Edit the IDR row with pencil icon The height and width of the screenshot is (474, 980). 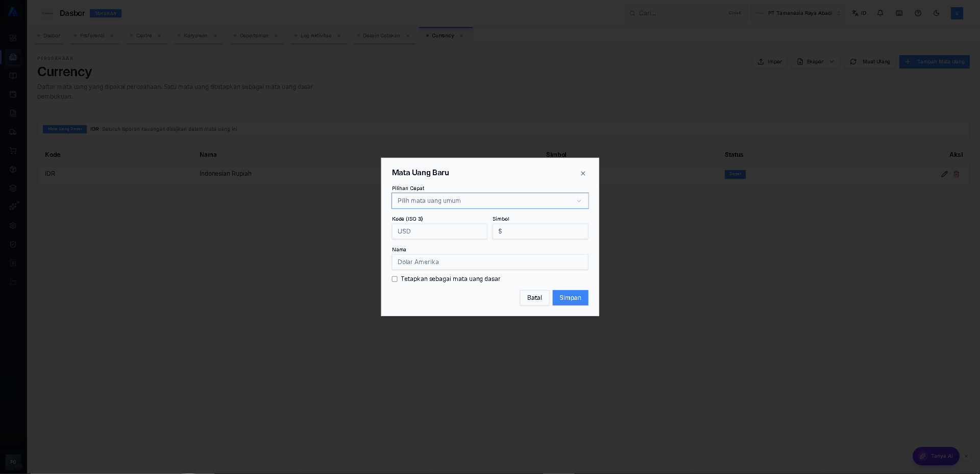pyautogui.click(x=944, y=174)
